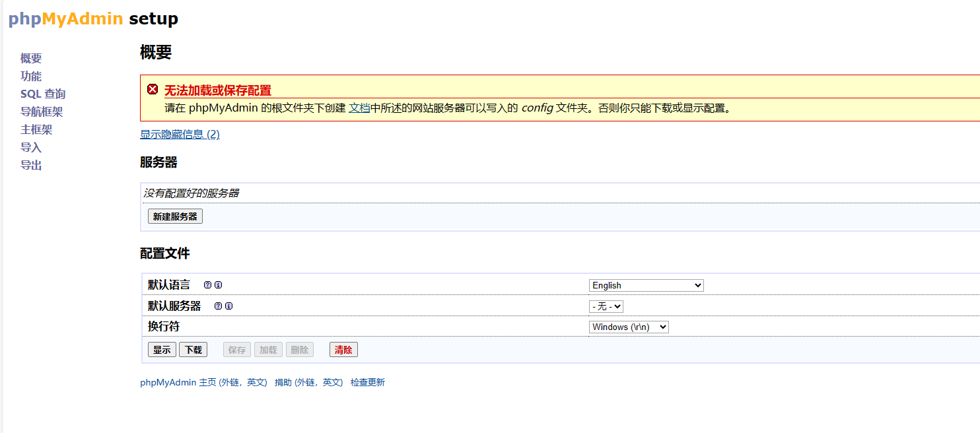
Task: Expand the 换行符 dropdown showing Windows
Action: point(628,327)
